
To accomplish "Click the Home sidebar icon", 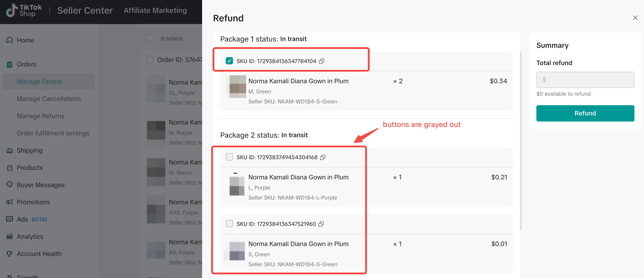I will (10, 40).
